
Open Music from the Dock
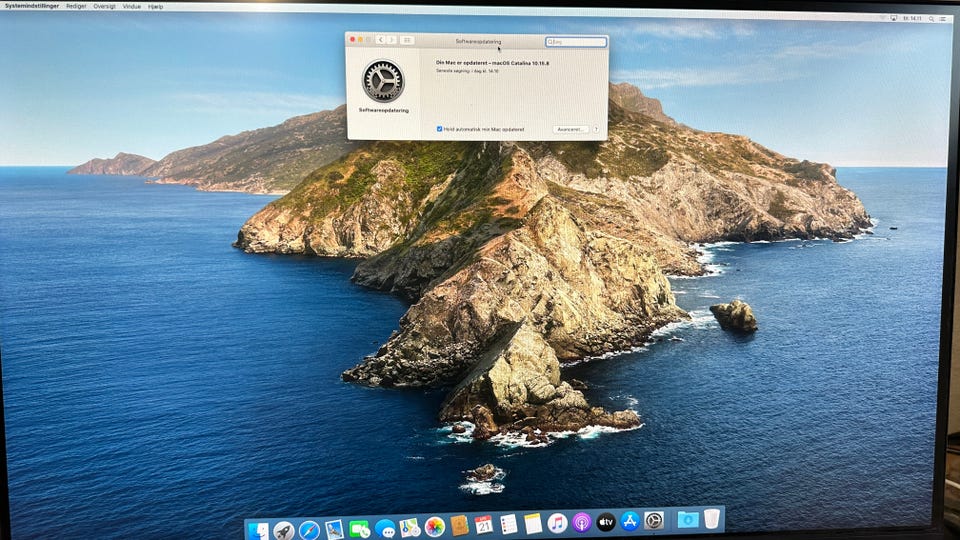[x=557, y=523]
